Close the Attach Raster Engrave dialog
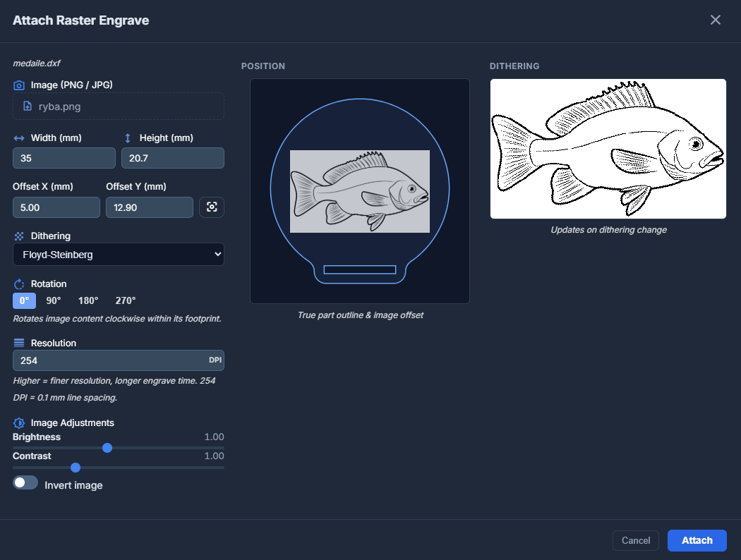 click(x=715, y=20)
